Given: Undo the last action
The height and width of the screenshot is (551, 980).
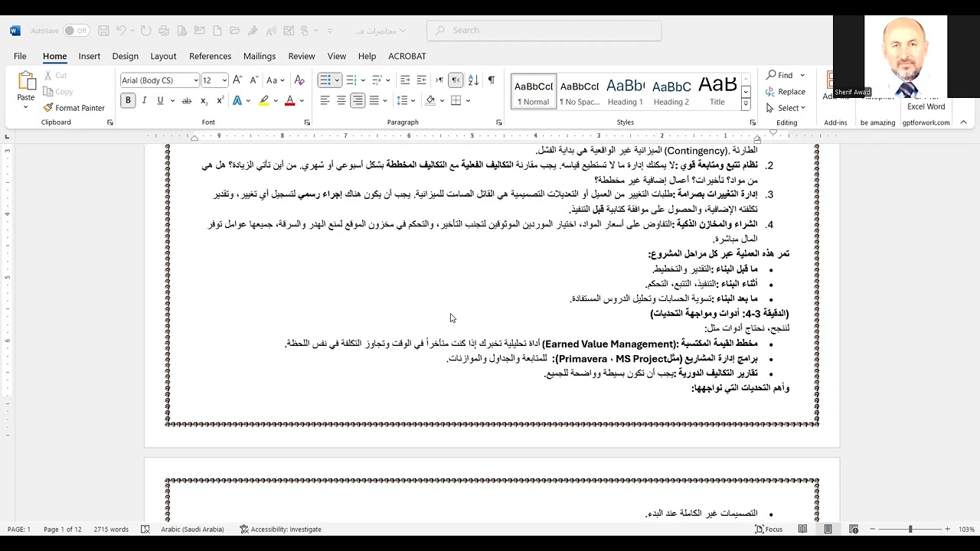Looking at the screenshot, I should click(x=121, y=31).
